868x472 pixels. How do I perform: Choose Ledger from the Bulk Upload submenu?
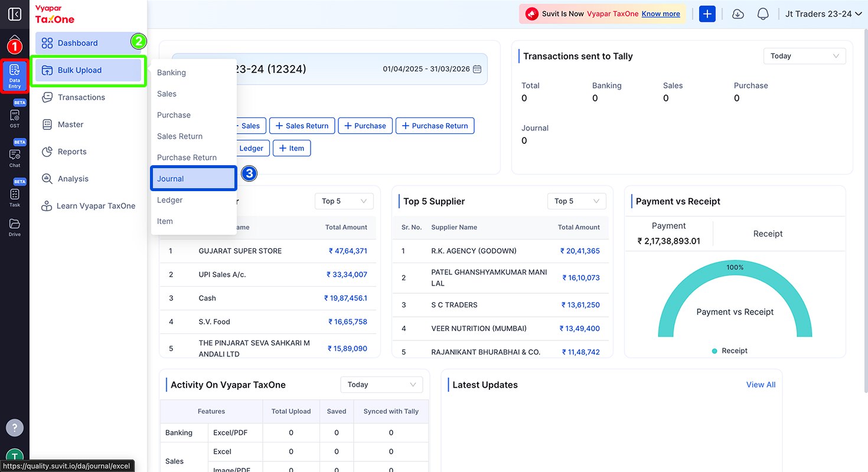[x=194, y=200]
